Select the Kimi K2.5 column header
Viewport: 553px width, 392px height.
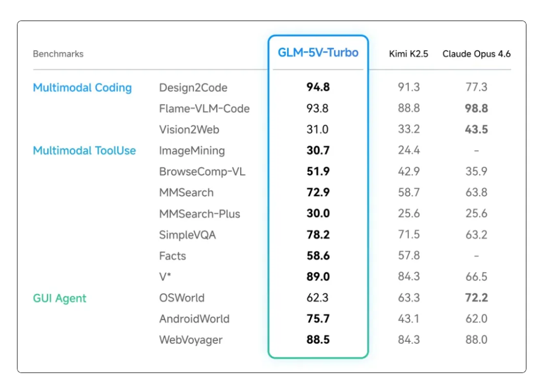click(409, 54)
